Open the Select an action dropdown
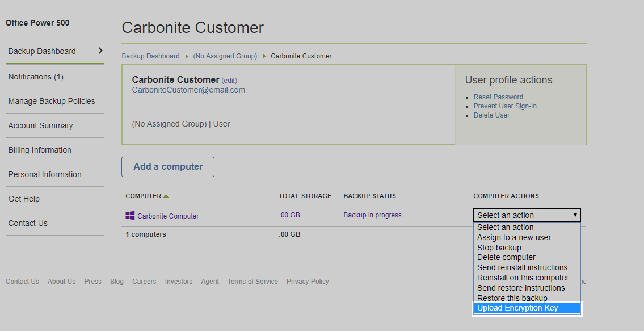The image size is (644, 331). pos(527,215)
